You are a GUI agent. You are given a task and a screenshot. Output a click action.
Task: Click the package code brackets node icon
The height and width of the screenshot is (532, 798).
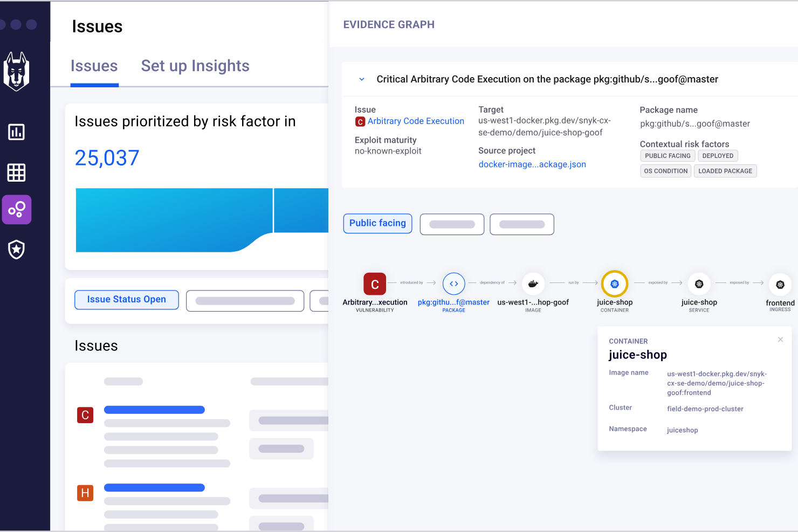(454, 284)
